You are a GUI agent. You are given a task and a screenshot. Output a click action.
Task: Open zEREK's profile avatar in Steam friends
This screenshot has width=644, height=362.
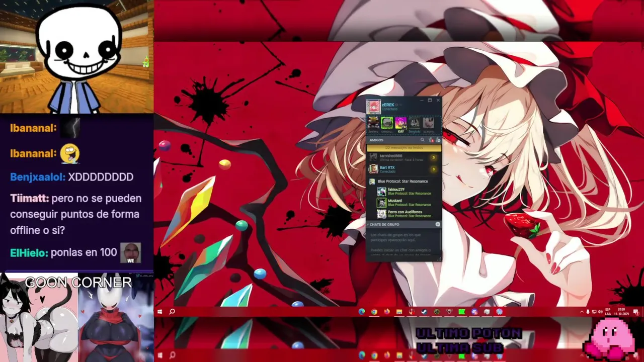pyautogui.click(x=373, y=107)
